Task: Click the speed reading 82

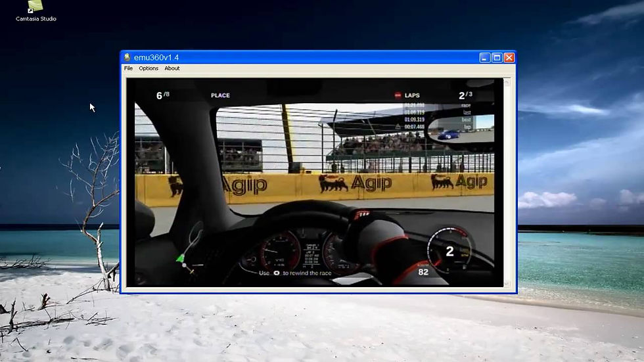Action: [x=423, y=272]
